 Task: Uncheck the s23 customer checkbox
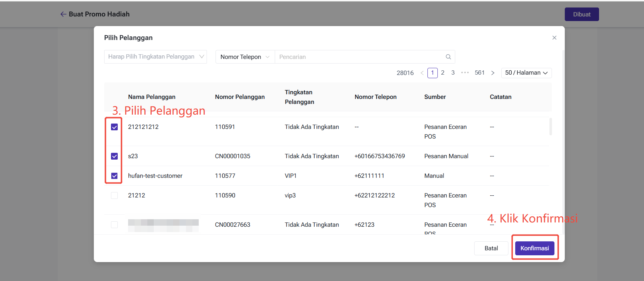[x=114, y=156]
